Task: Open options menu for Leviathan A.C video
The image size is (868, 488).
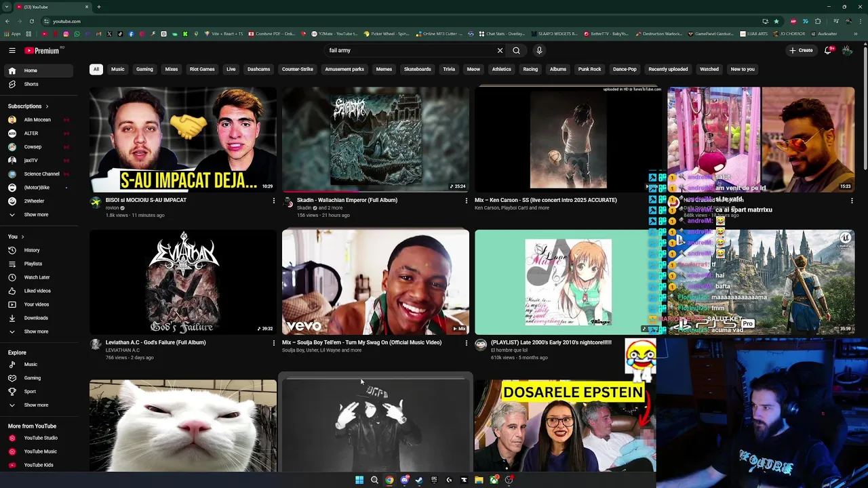Action: [x=273, y=343]
